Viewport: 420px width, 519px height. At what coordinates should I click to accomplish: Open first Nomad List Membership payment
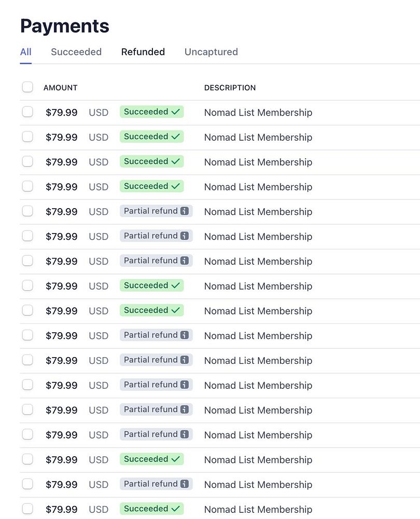(x=258, y=113)
